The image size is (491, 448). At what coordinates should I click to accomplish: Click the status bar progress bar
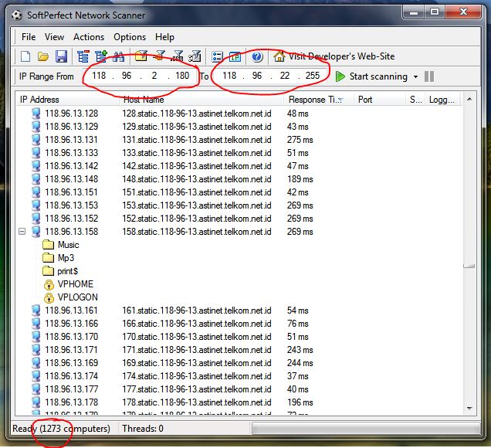[366, 429]
